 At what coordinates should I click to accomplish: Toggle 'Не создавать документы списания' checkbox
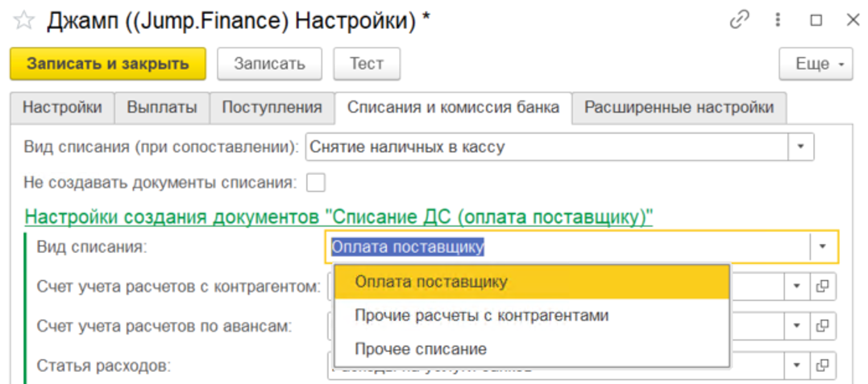click(316, 183)
